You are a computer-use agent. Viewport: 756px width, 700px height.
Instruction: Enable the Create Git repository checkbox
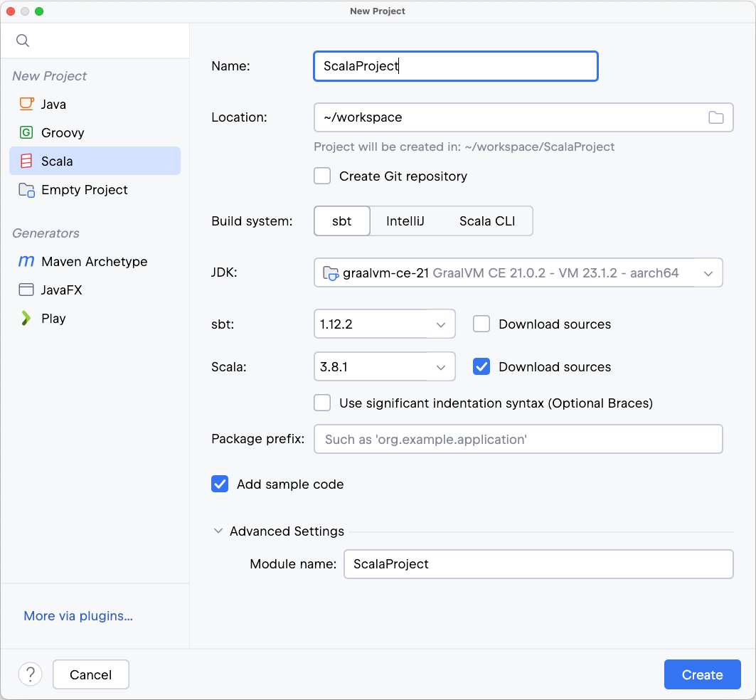(322, 176)
